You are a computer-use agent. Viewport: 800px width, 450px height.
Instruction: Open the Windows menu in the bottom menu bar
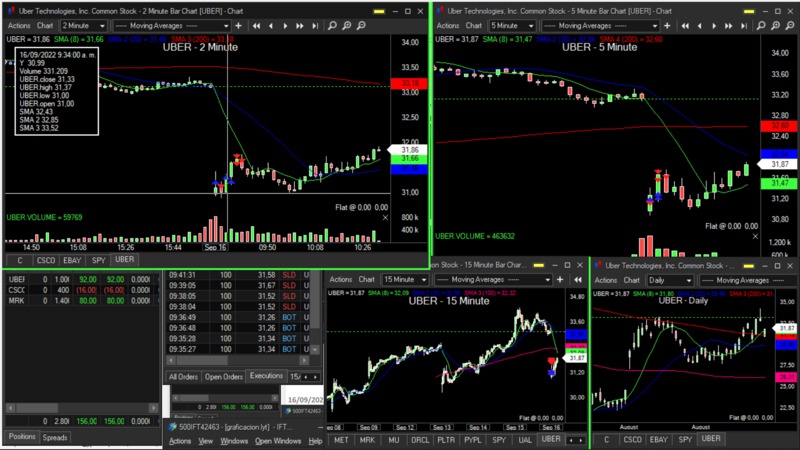[234, 441]
